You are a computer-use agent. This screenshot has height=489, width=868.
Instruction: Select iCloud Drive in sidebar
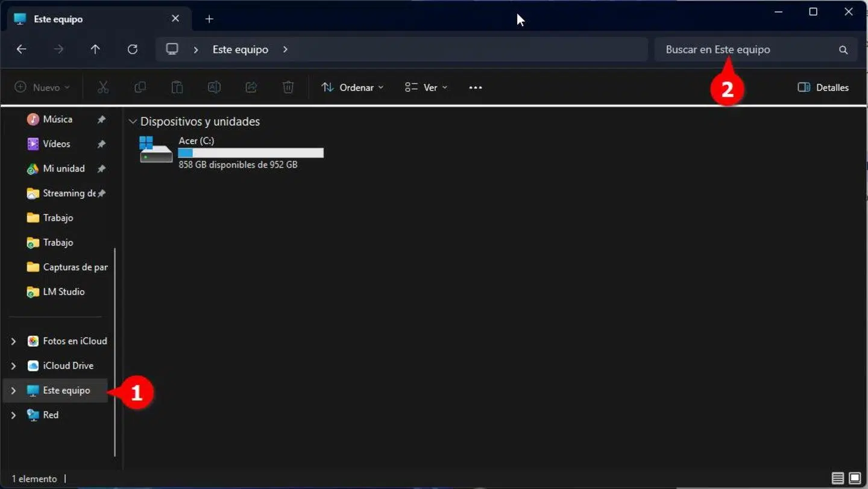[68, 366]
